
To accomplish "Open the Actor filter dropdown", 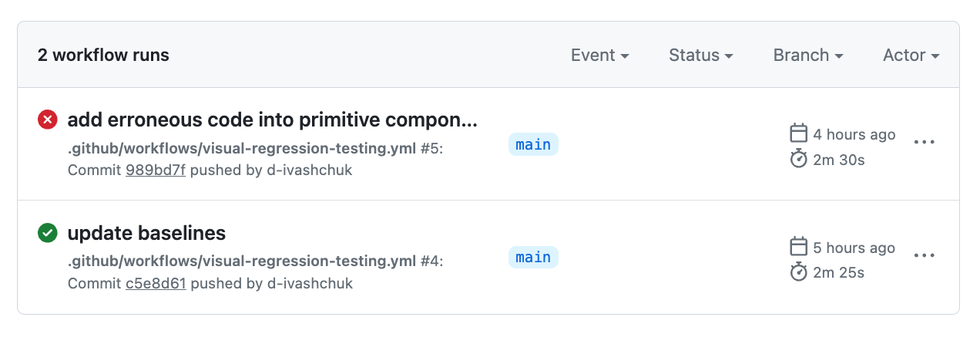I will click(911, 56).
